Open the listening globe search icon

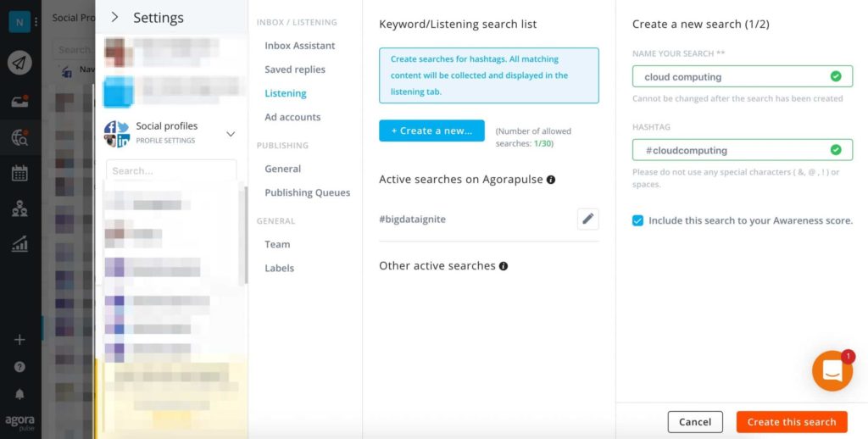(x=19, y=137)
